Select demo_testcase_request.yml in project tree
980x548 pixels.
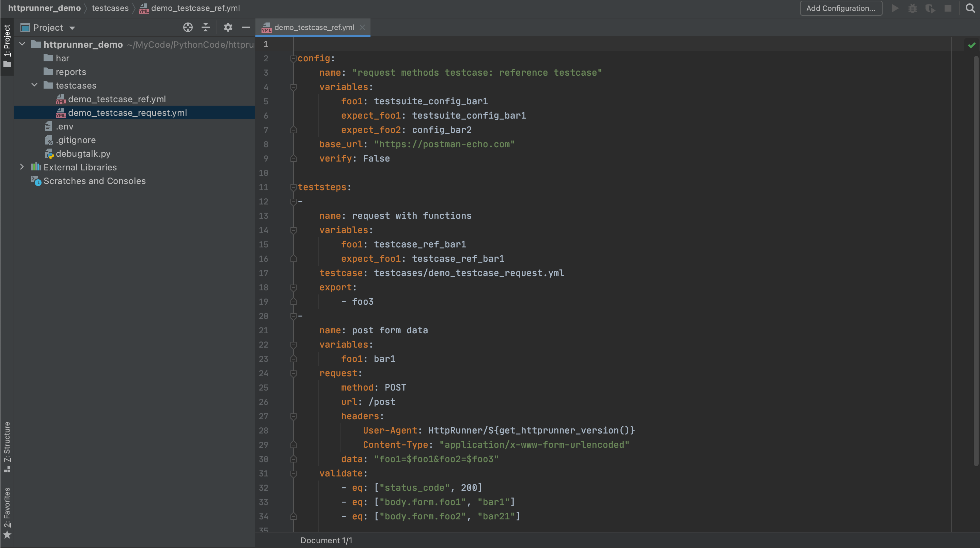click(121, 113)
